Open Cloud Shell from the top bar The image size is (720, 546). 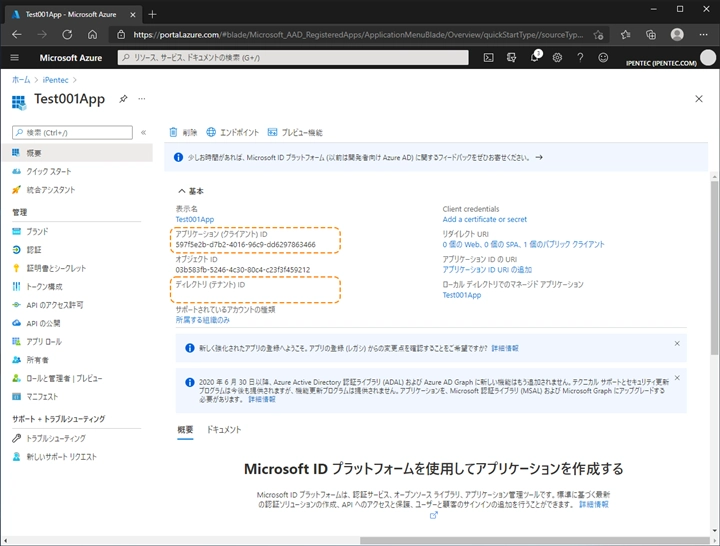[489, 57]
